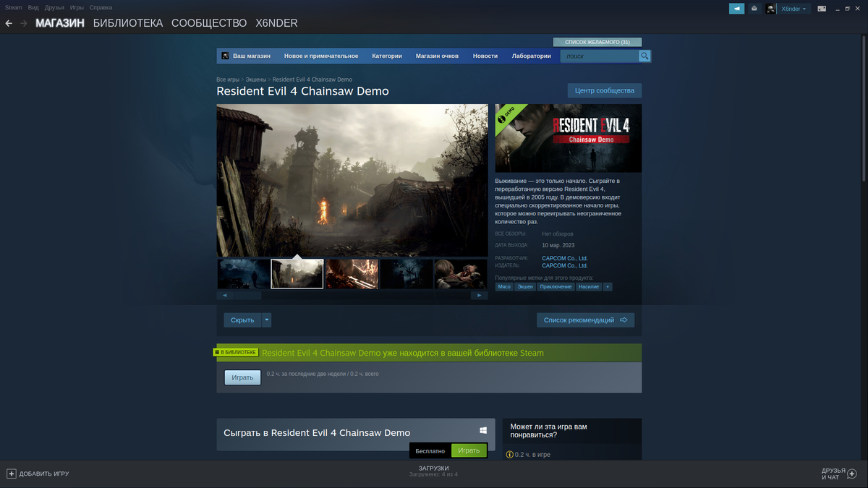Select the Приключение tag
The width and height of the screenshot is (868, 488).
tap(556, 287)
